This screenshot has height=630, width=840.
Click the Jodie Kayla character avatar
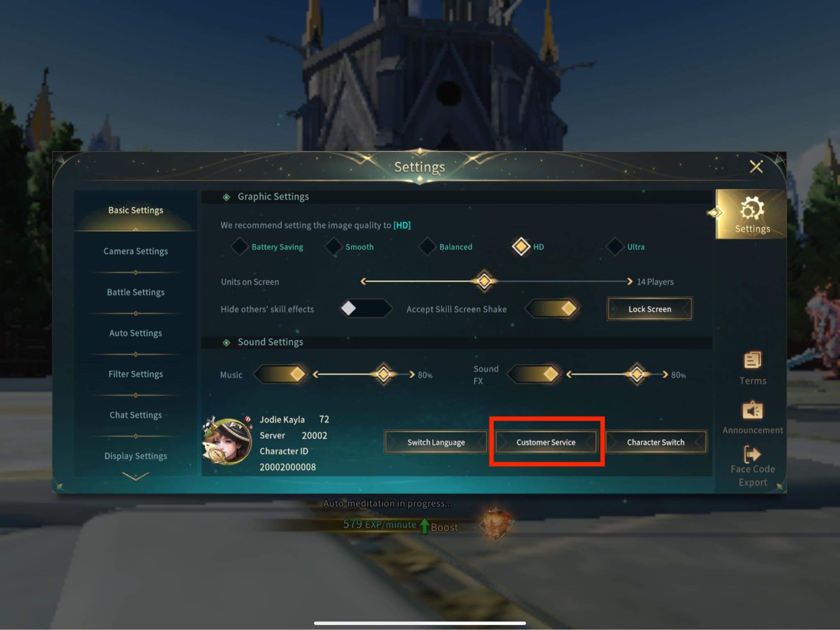(x=227, y=441)
